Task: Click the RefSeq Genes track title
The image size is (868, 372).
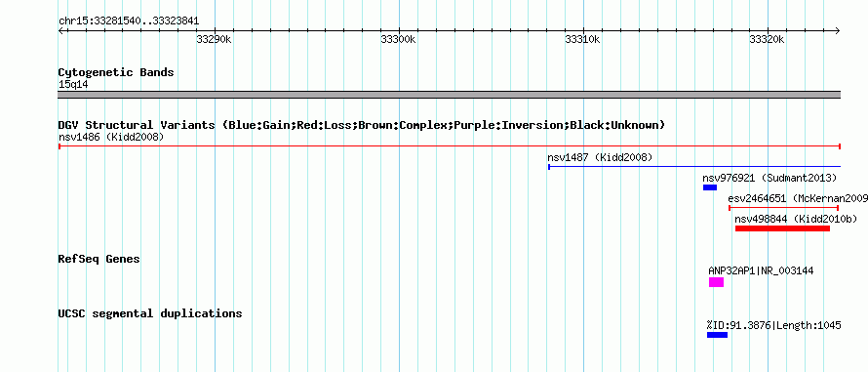Action: point(99,259)
